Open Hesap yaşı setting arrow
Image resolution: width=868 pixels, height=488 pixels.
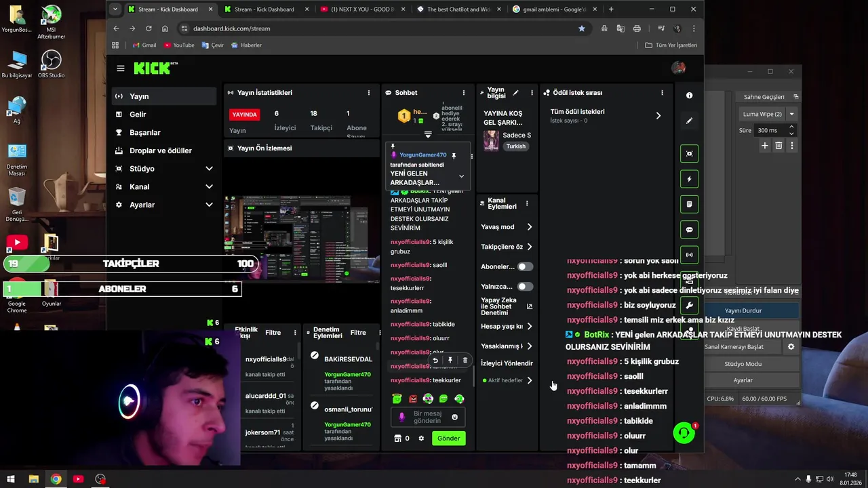pos(529,326)
